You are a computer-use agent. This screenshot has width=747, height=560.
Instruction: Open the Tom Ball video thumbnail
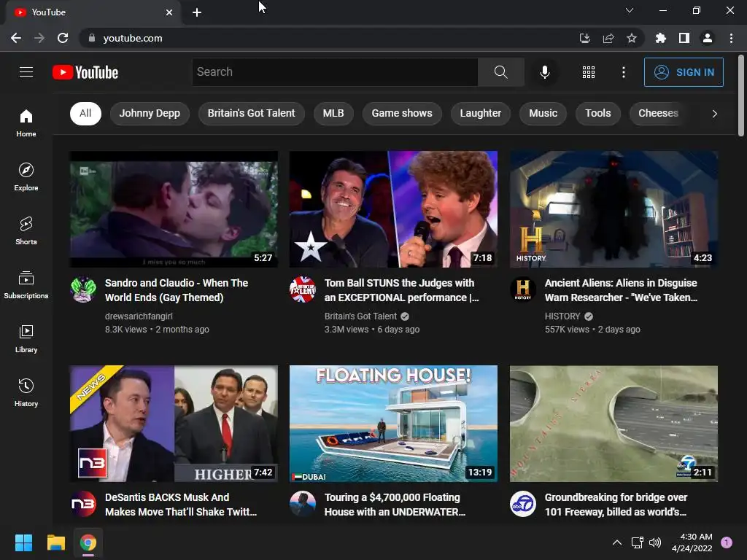click(393, 209)
